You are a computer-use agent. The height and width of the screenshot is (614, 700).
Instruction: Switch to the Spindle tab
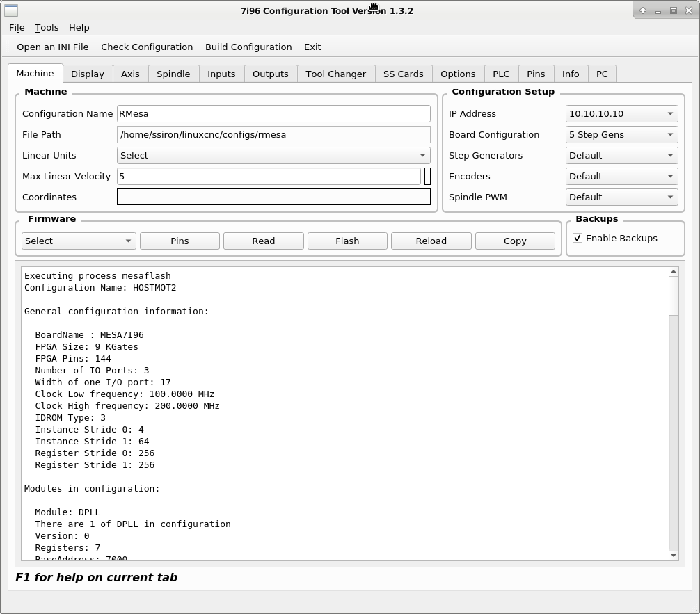coord(173,74)
